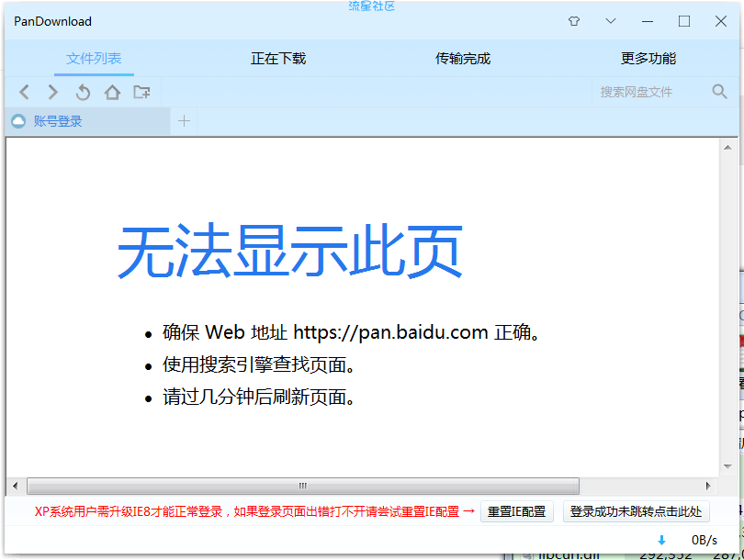
Task: Create a new folder
Action: pos(141,92)
